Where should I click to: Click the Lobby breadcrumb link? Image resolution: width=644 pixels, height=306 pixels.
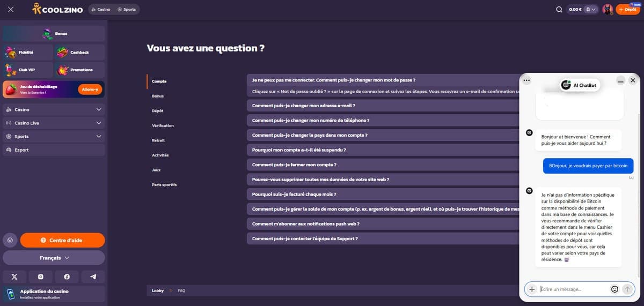158,290
